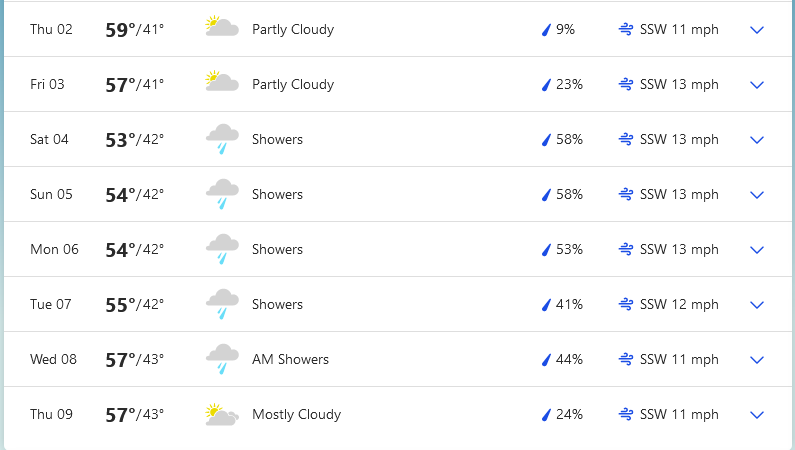The width and height of the screenshot is (795, 450).
Task: Expand Tue 07 forecast details
Action: pos(756,305)
